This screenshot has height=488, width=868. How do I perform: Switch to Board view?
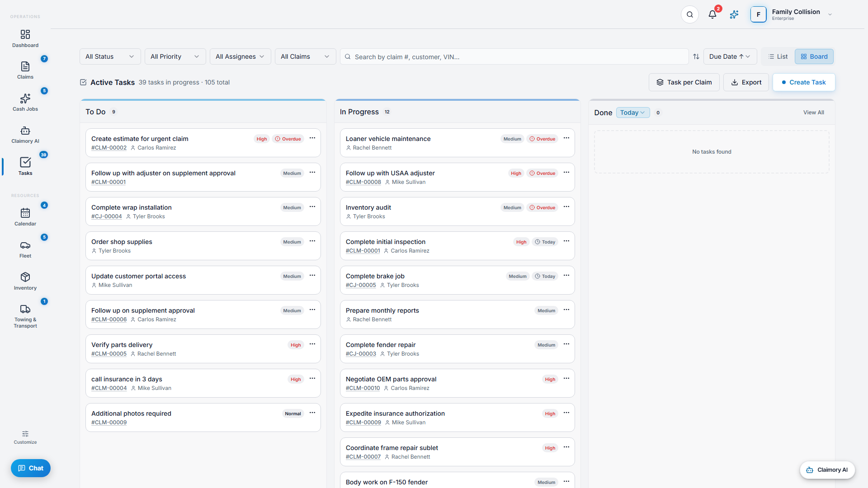814,56
